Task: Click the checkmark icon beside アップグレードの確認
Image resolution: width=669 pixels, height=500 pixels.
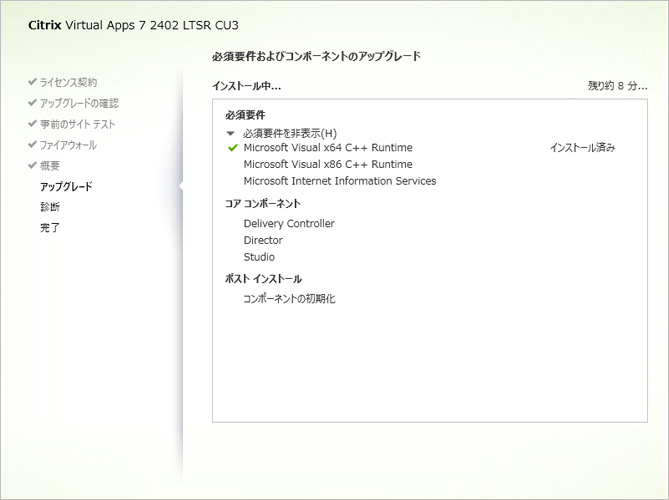Action: (x=32, y=103)
